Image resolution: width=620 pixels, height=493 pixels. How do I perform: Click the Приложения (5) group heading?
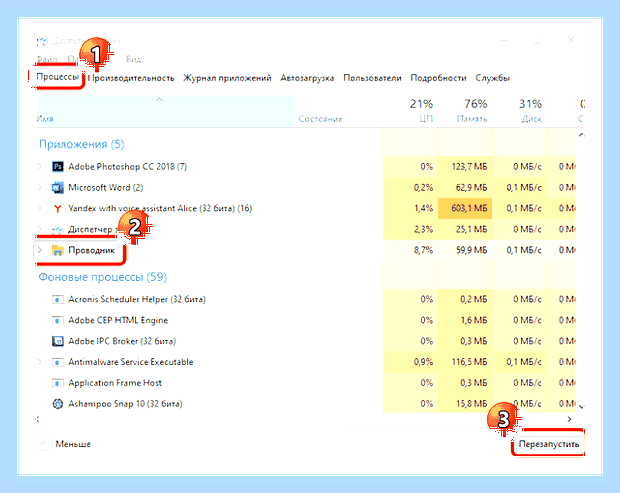pyautogui.click(x=81, y=144)
